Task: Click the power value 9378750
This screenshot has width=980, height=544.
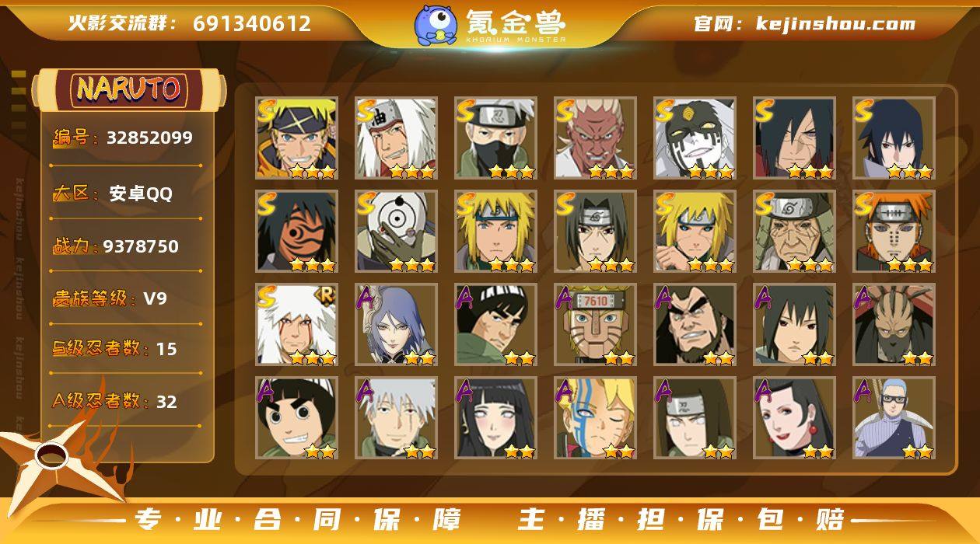Action: pos(141,246)
